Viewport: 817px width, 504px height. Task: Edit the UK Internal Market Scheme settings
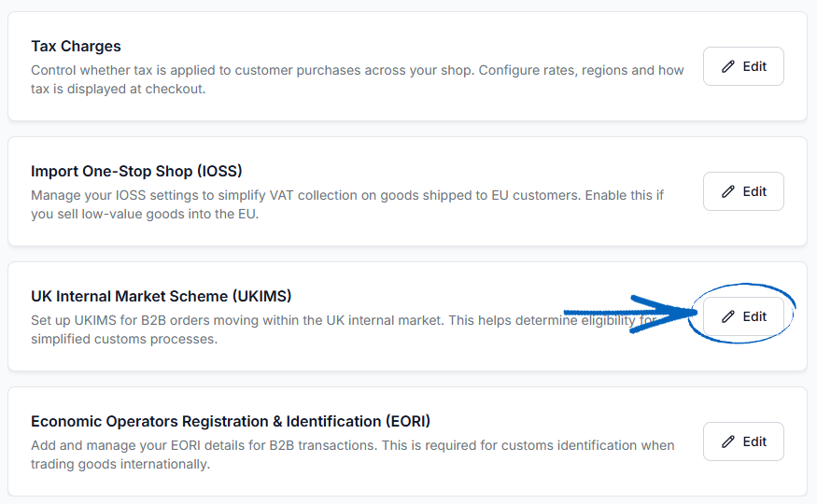click(x=743, y=316)
